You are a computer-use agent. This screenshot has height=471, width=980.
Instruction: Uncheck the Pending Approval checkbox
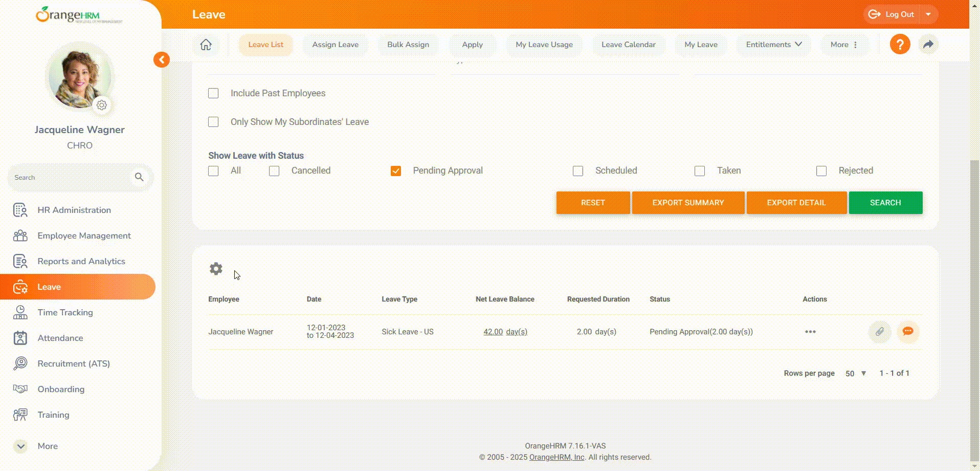click(x=396, y=171)
